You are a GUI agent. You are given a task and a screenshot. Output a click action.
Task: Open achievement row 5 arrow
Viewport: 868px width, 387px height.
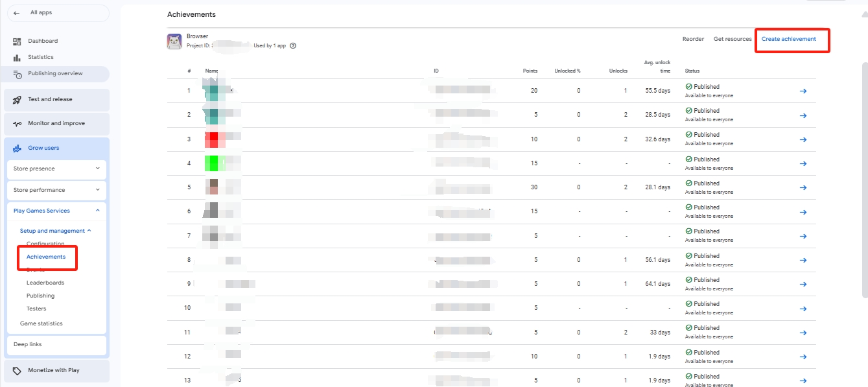[803, 187]
